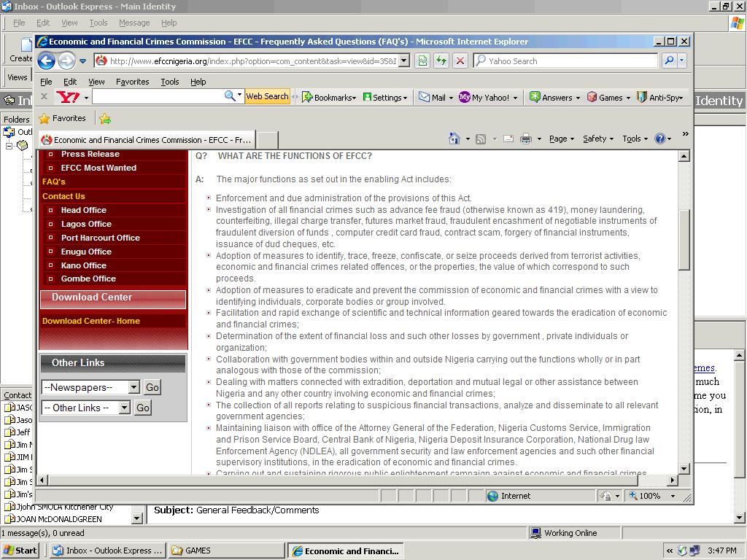This screenshot has width=747, height=560.
Task: Open the Yahoo logo dropdown arrow
Action: (86, 98)
